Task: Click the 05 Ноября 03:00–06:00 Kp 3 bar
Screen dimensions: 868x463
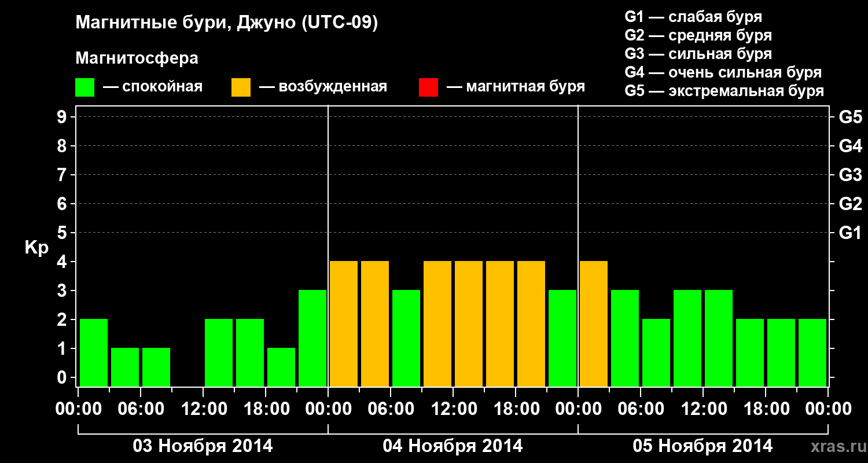Action: click(625, 338)
